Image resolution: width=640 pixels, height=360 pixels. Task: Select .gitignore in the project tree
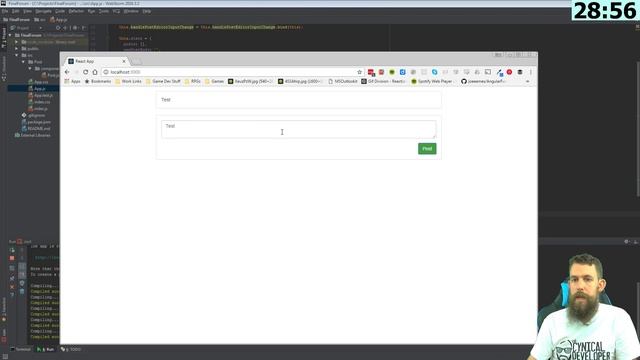pos(34,116)
